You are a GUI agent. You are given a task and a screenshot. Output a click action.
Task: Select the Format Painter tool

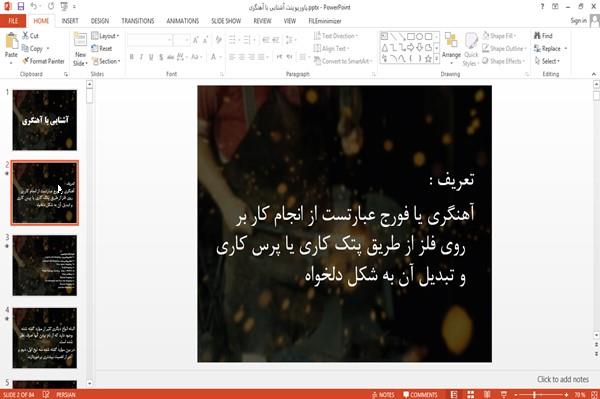(43, 61)
